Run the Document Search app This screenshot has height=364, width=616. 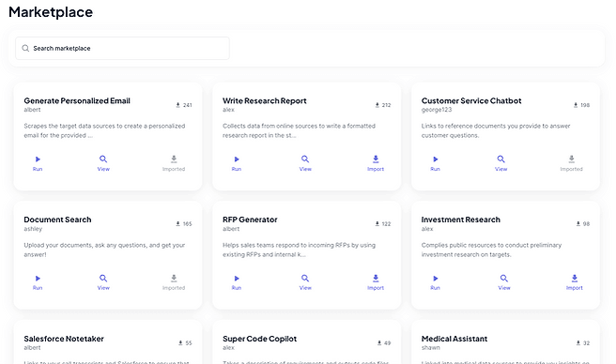(38, 282)
